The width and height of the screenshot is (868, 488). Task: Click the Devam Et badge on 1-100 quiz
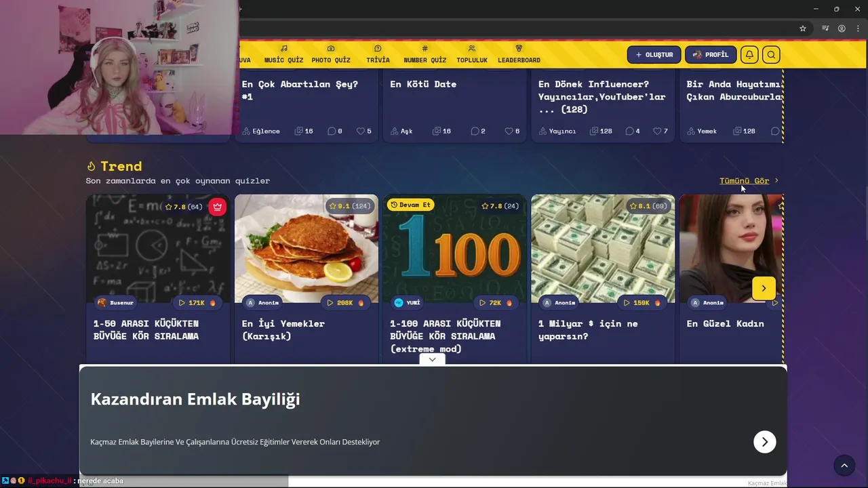(x=411, y=205)
